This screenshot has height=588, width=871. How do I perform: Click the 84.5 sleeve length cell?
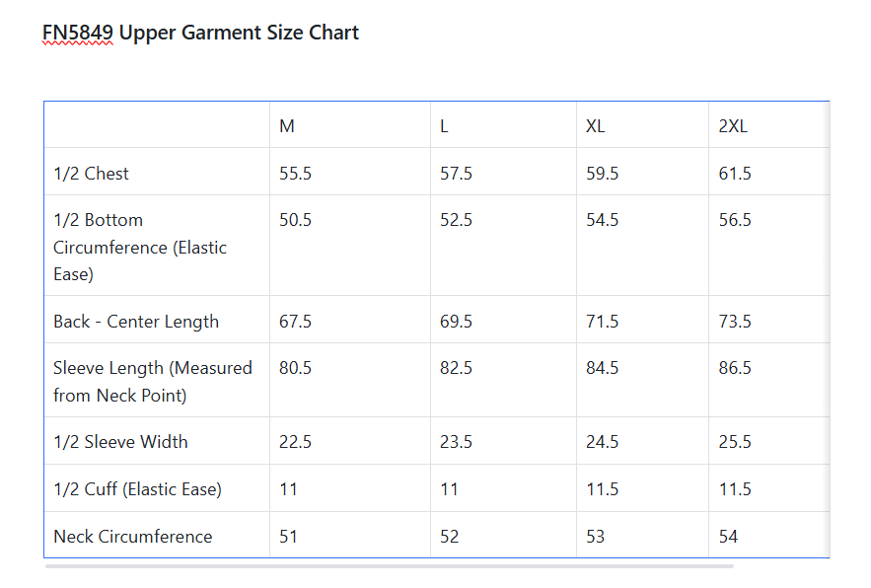pyautogui.click(x=603, y=368)
